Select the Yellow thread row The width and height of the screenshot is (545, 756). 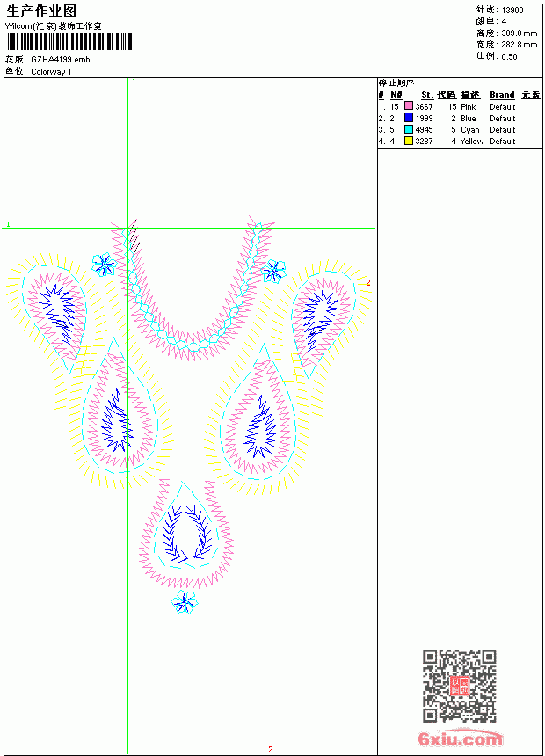pos(460,141)
